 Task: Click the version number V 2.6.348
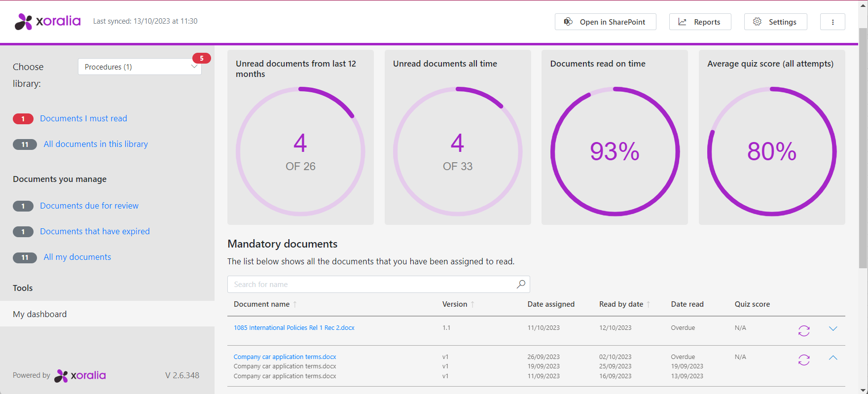pos(182,375)
